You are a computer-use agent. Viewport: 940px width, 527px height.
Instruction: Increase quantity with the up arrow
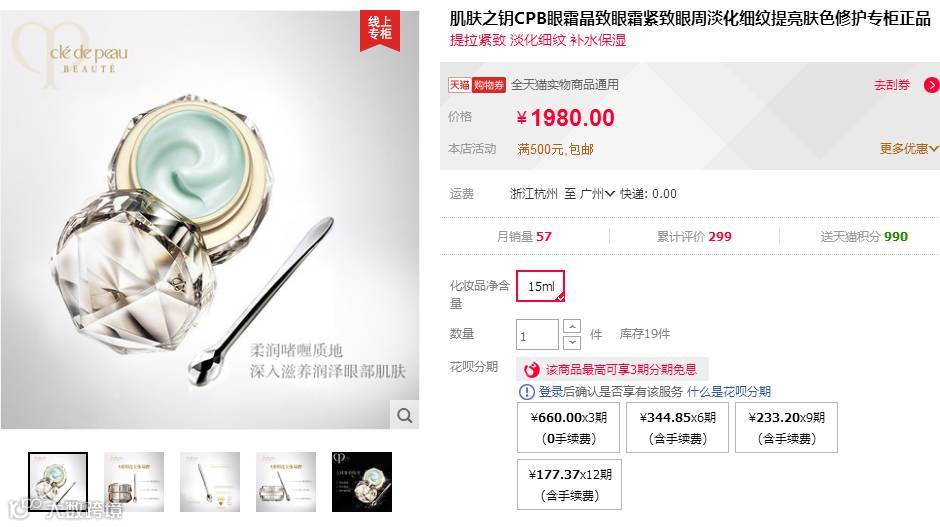572,327
